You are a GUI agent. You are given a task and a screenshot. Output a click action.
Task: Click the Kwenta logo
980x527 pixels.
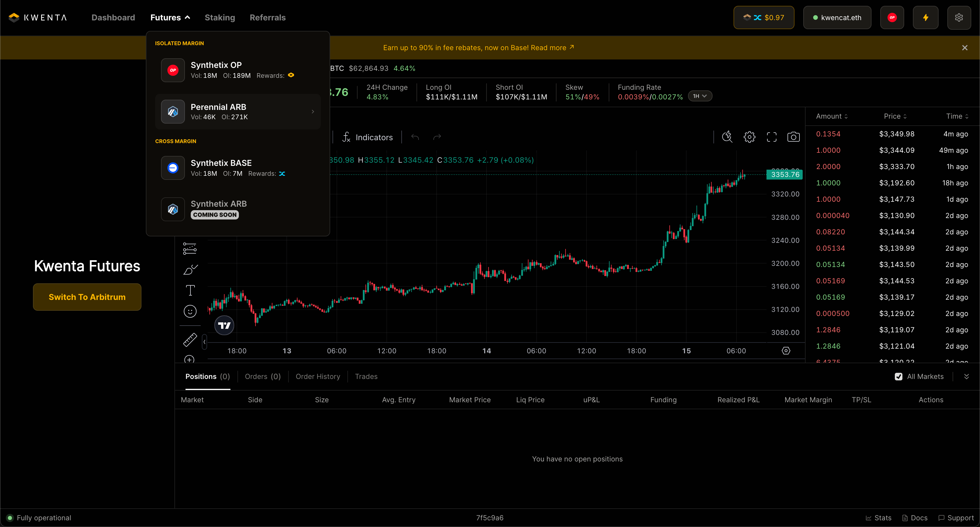[x=38, y=17]
